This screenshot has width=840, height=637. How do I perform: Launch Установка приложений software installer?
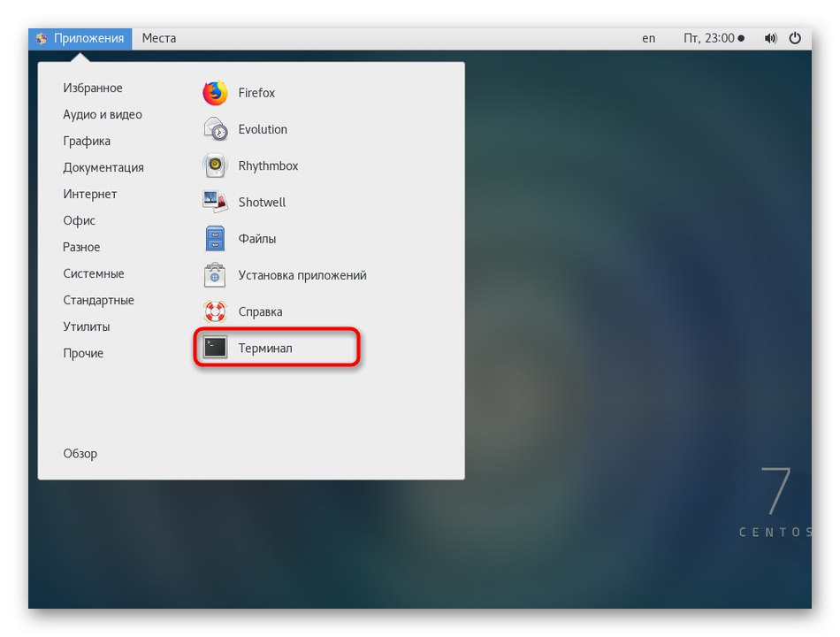[302, 275]
